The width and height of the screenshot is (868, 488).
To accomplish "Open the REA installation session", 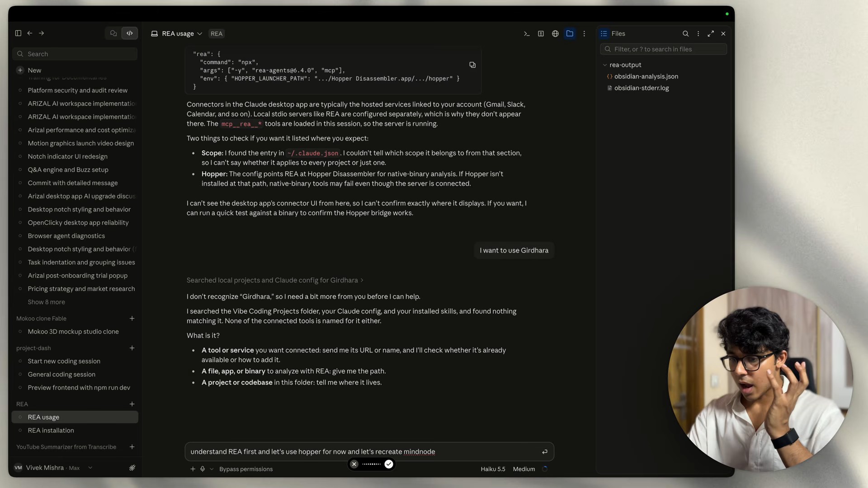I will [75, 431].
